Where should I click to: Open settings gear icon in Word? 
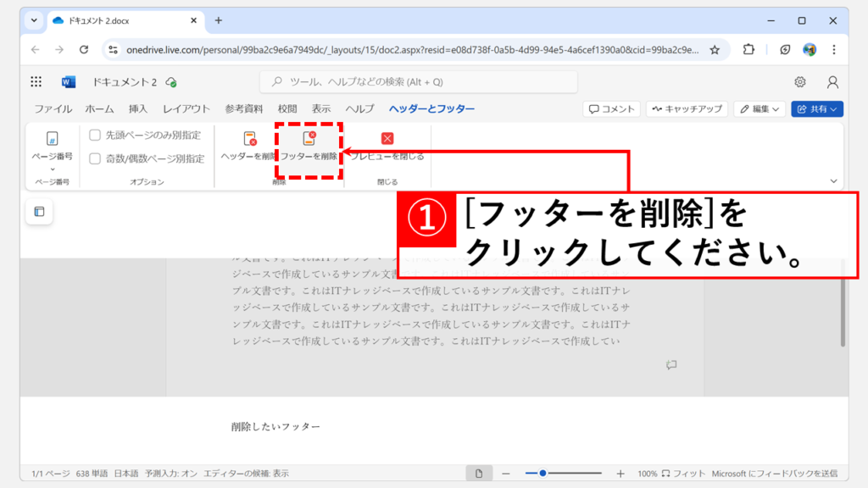(799, 82)
